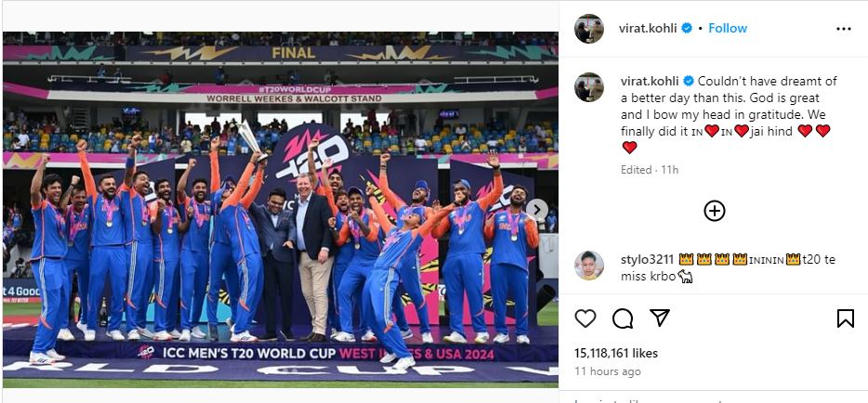Open virat.kohli username in the caption

pos(648,81)
